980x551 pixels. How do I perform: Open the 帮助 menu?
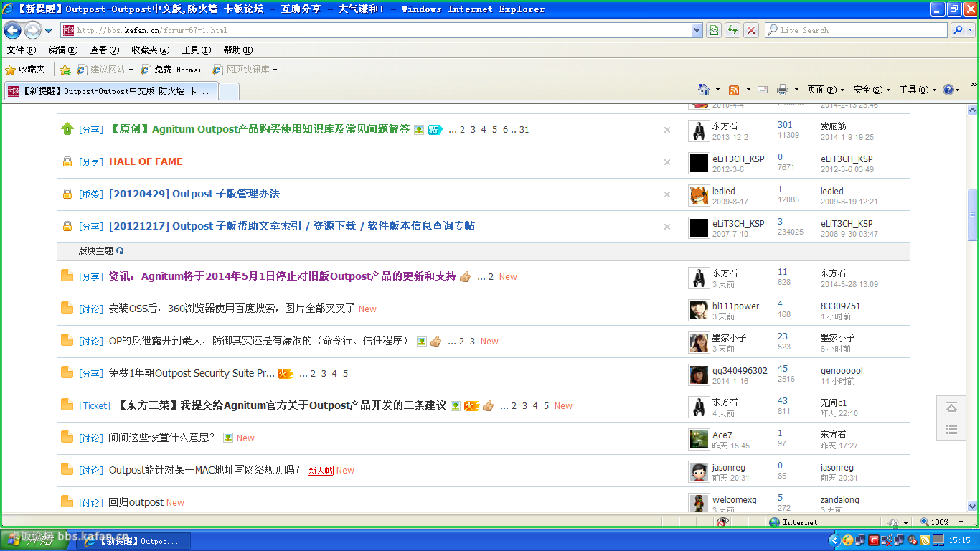point(238,50)
